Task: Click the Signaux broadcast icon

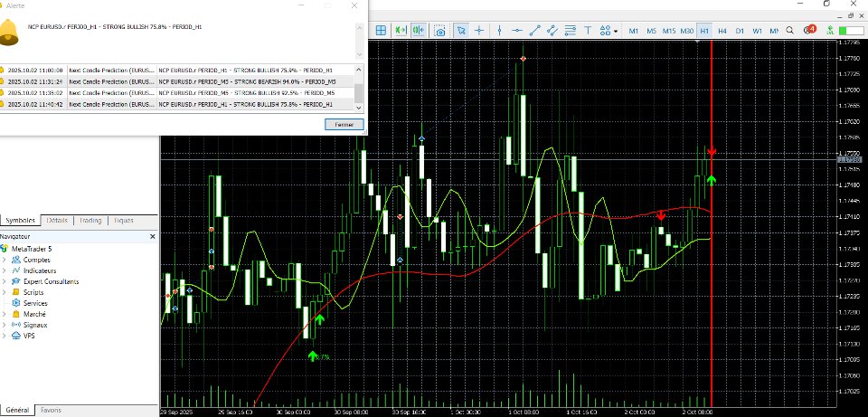Action: (15, 325)
